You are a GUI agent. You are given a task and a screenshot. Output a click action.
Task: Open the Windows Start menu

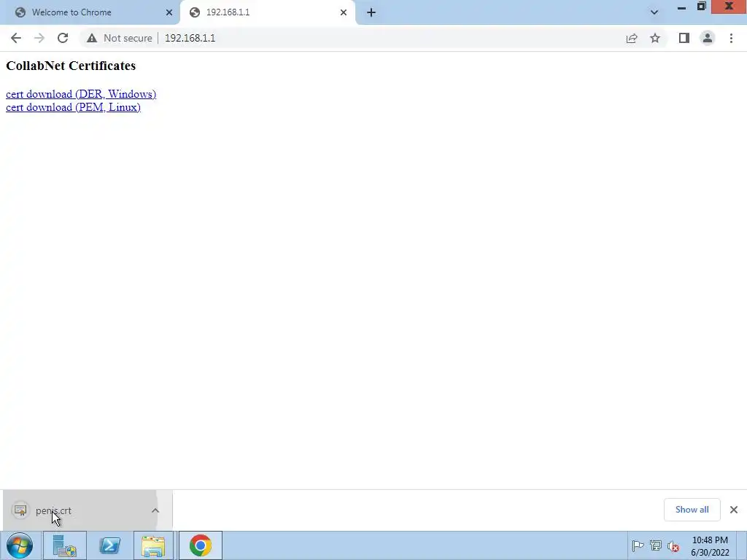pyautogui.click(x=20, y=545)
